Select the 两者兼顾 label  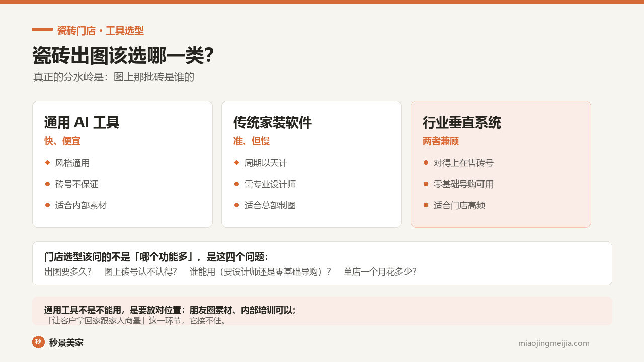[441, 141]
